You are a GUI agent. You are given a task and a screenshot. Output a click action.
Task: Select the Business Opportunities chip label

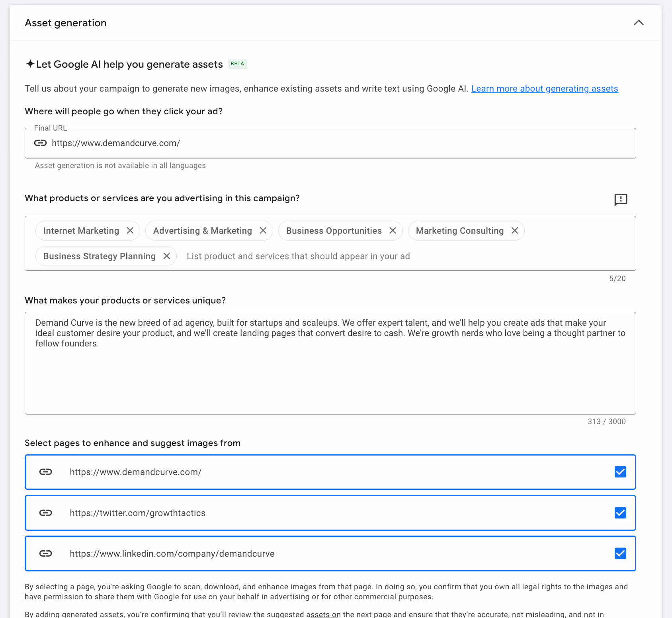tap(334, 231)
